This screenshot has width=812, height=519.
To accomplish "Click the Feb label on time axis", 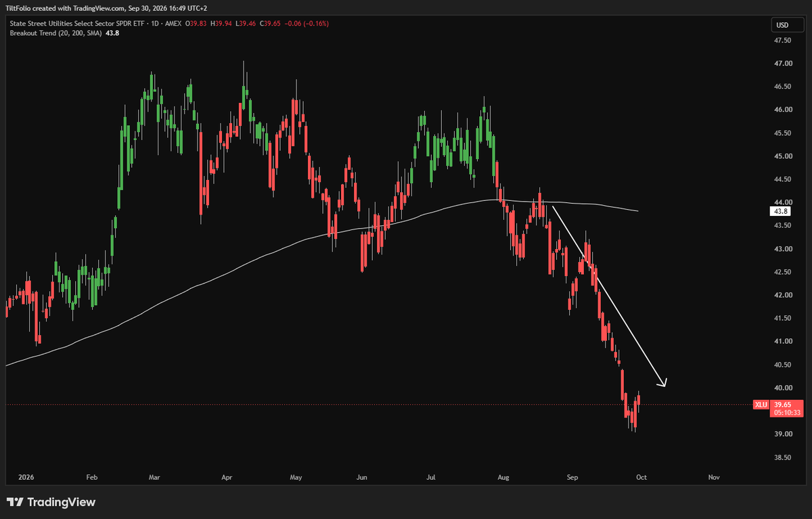I will (x=91, y=477).
